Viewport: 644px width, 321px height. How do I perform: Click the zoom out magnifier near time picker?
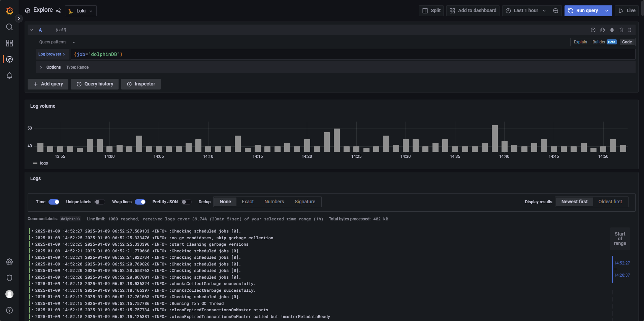555,10
